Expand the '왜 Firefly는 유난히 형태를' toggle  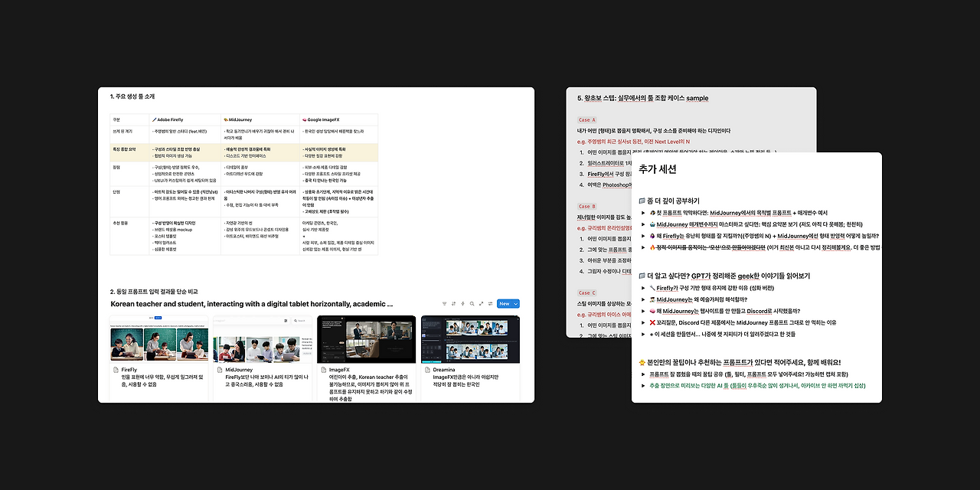(x=642, y=236)
